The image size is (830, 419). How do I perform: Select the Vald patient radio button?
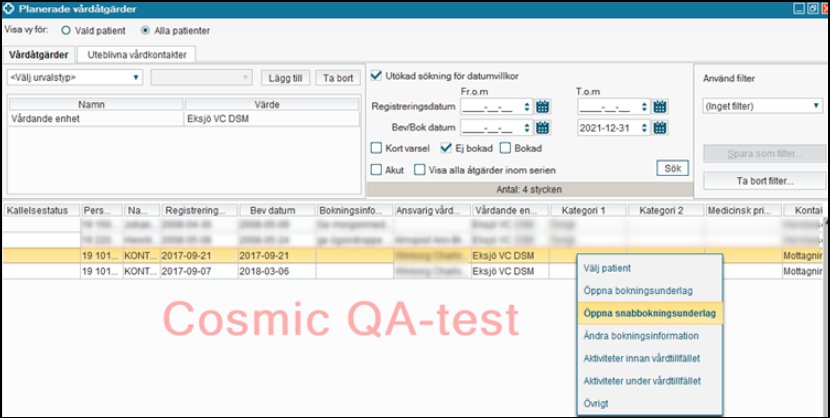66,31
